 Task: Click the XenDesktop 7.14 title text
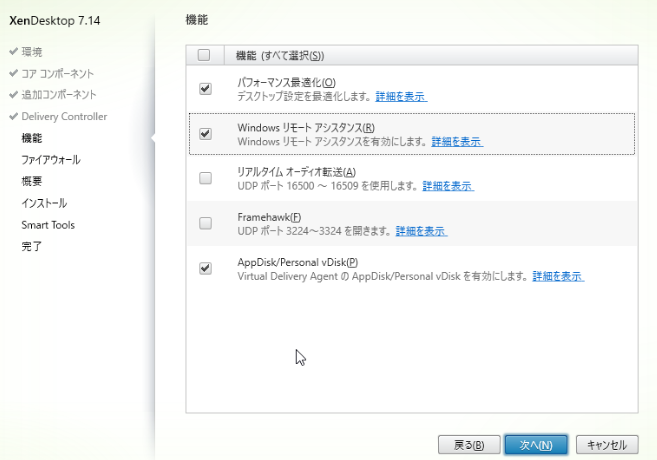point(55,21)
